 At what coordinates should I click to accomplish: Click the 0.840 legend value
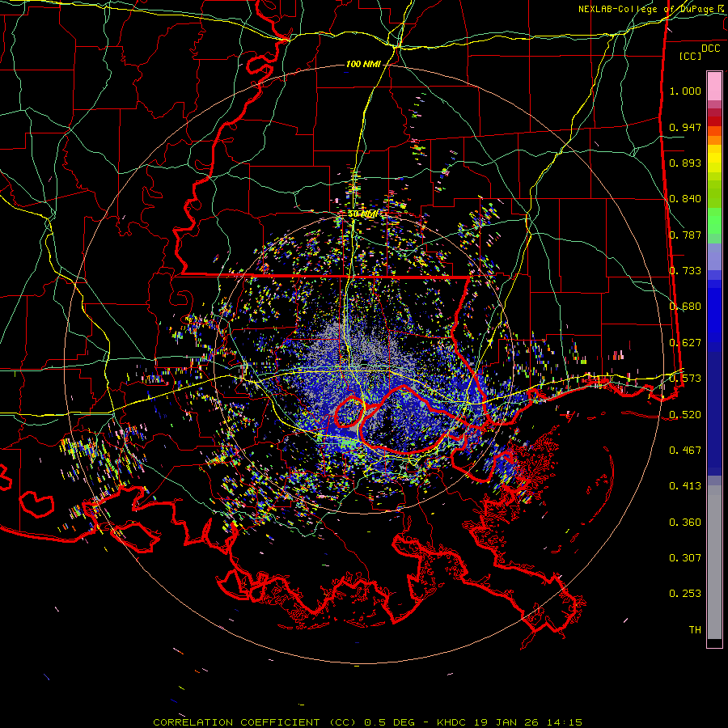(x=685, y=199)
